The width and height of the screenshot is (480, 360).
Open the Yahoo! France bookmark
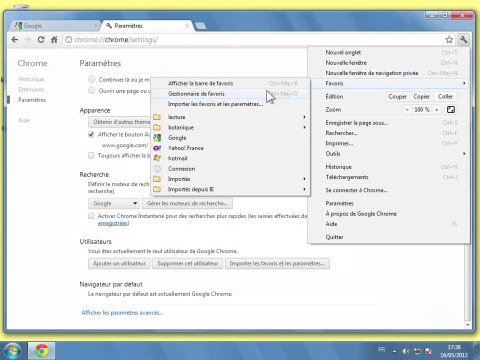pyautogui.click(x=230, y=148)
